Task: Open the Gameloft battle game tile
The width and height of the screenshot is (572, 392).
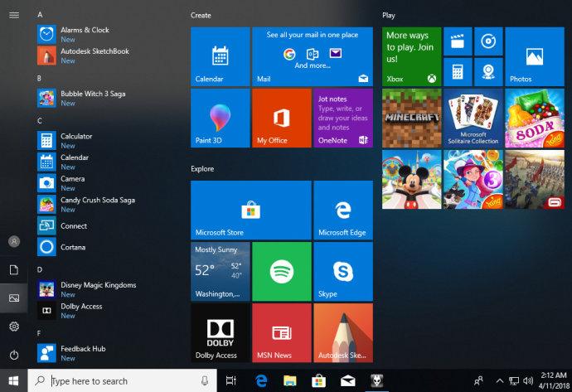Action: click(x=535, y=179)
